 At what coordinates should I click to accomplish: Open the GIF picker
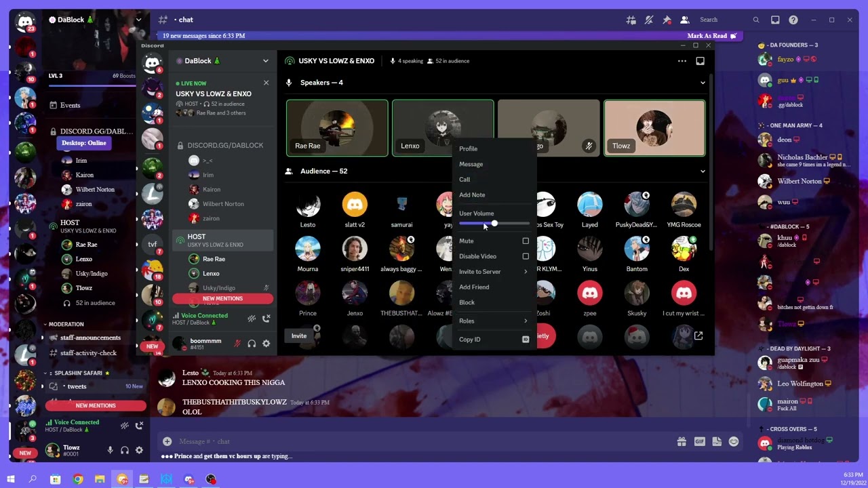click(699, 441)
